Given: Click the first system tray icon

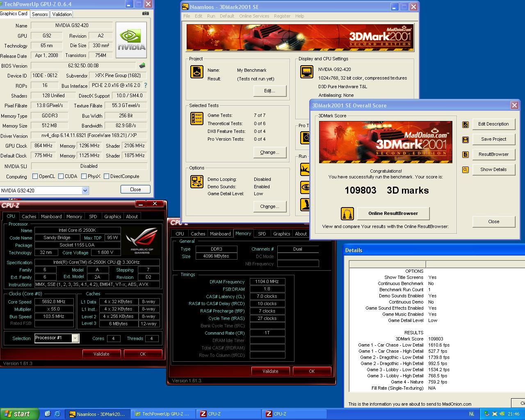Looking at the screenshot, I should point(487,414).
